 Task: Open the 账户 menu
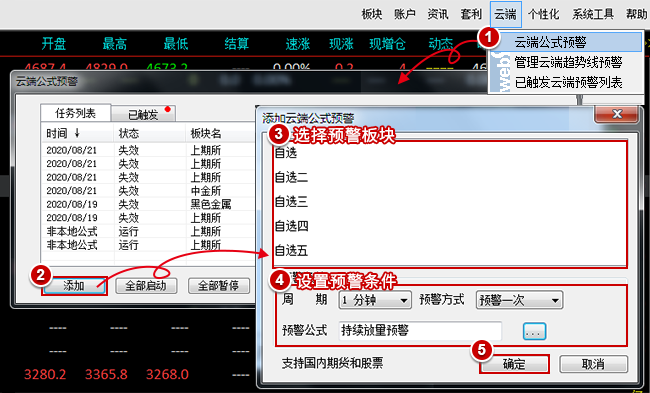tap(405, 15)
